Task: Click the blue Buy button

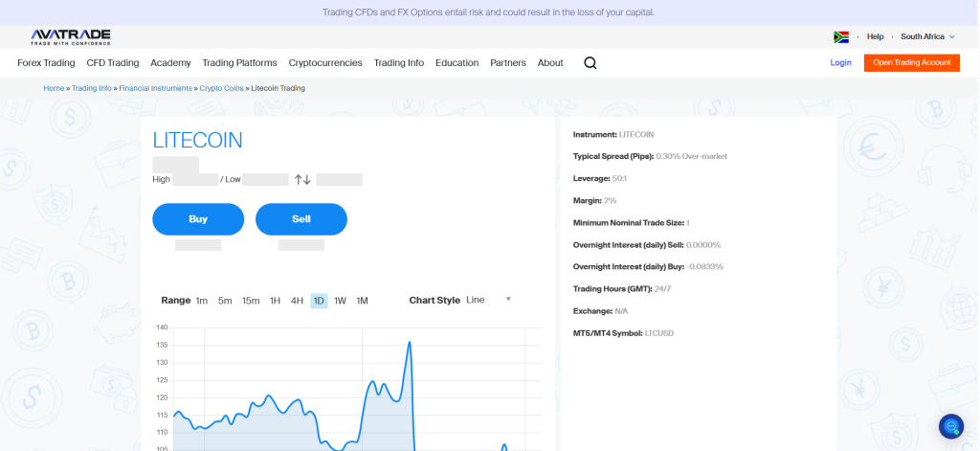Action: coord(198,219)
